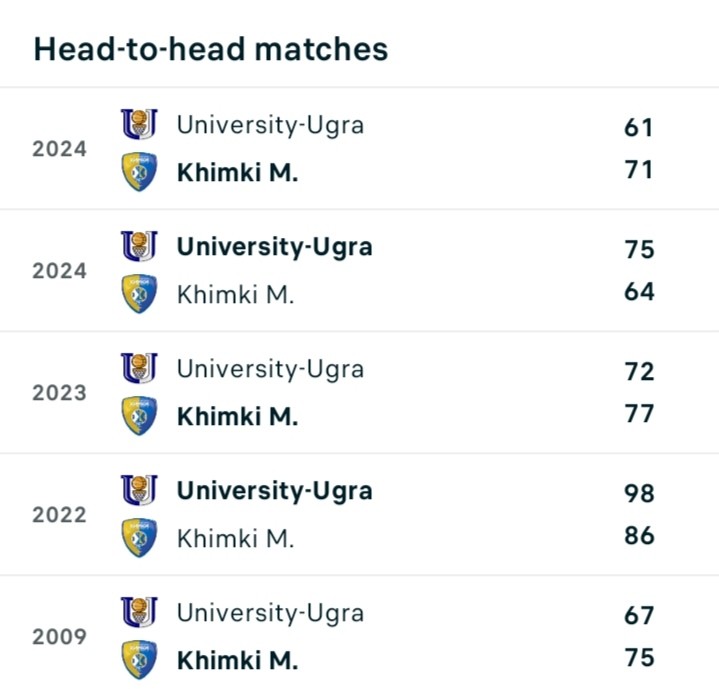Click University-Ugra logo in the 2023 match
Viewport: 719px width, 689px height.
[x=139, y=369]
